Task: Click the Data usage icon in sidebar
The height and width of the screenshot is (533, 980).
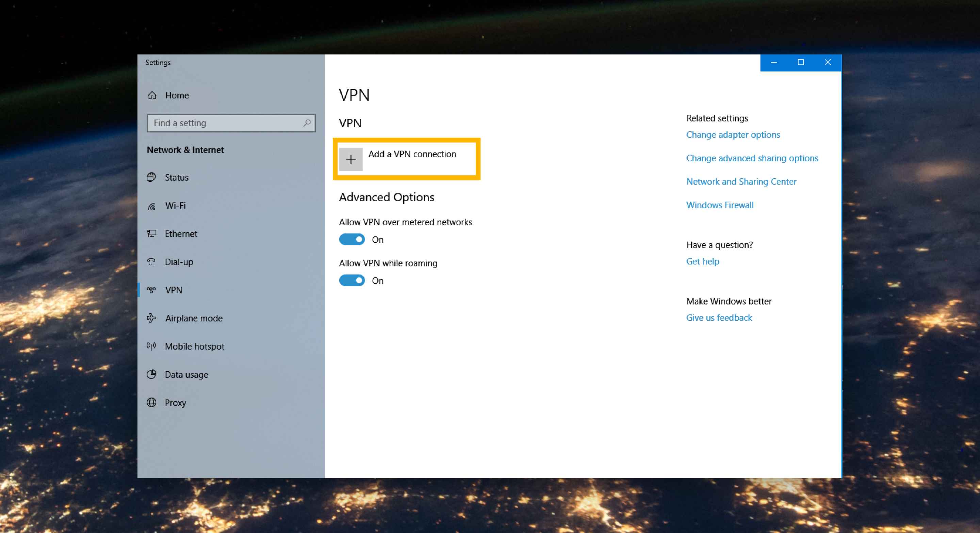Action: (151, 374)
